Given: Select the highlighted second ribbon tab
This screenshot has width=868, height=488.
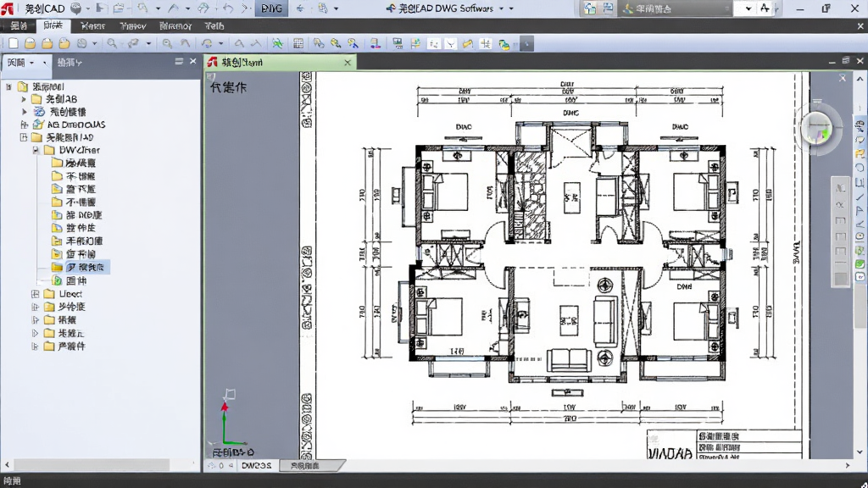Looking at the screenshot, I should coord(53,25).
